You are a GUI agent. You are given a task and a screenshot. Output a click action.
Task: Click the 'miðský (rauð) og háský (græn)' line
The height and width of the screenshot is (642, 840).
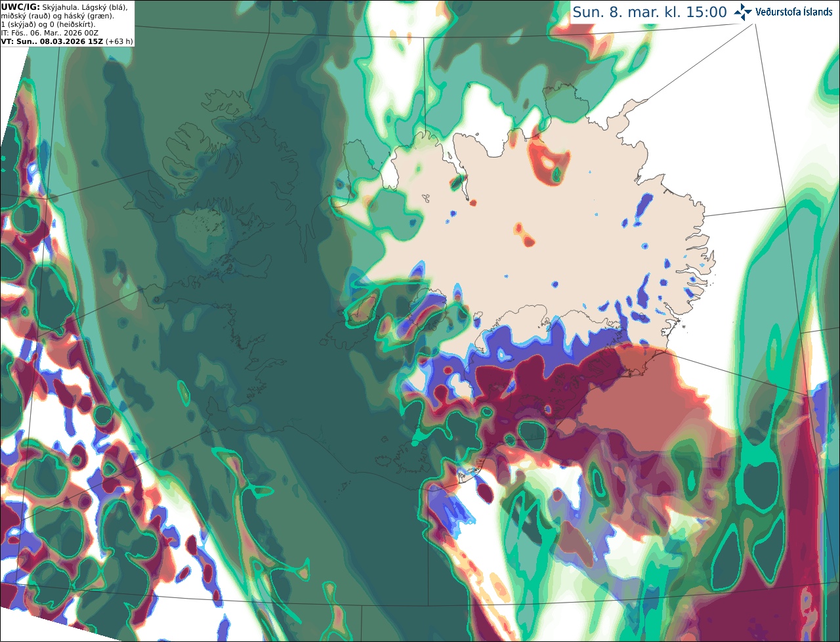(x=57, y=16)
